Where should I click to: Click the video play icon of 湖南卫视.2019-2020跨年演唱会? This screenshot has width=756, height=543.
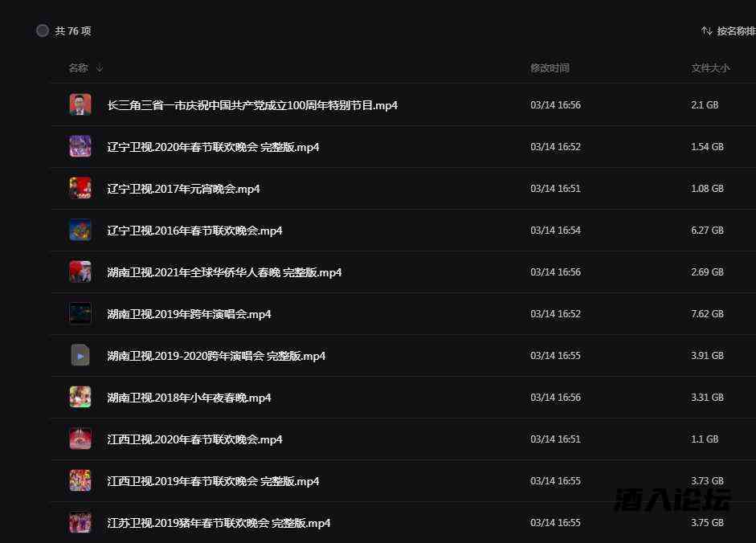point(80,355)
